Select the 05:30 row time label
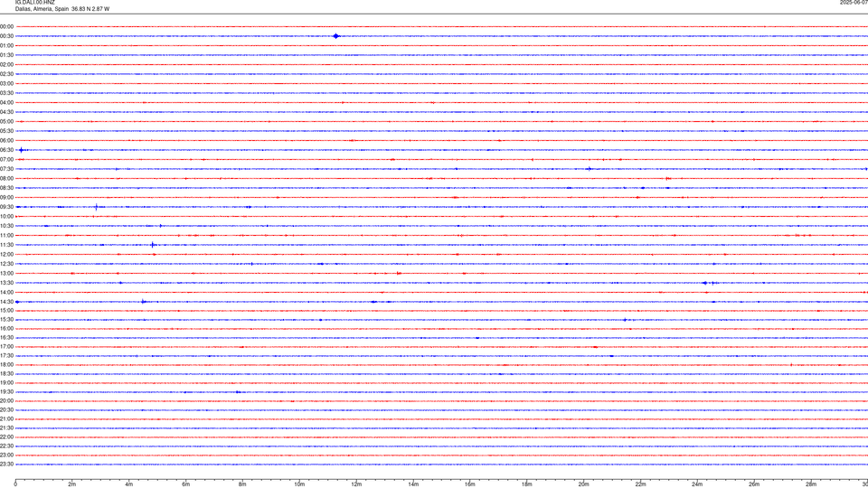 [6, 131]
